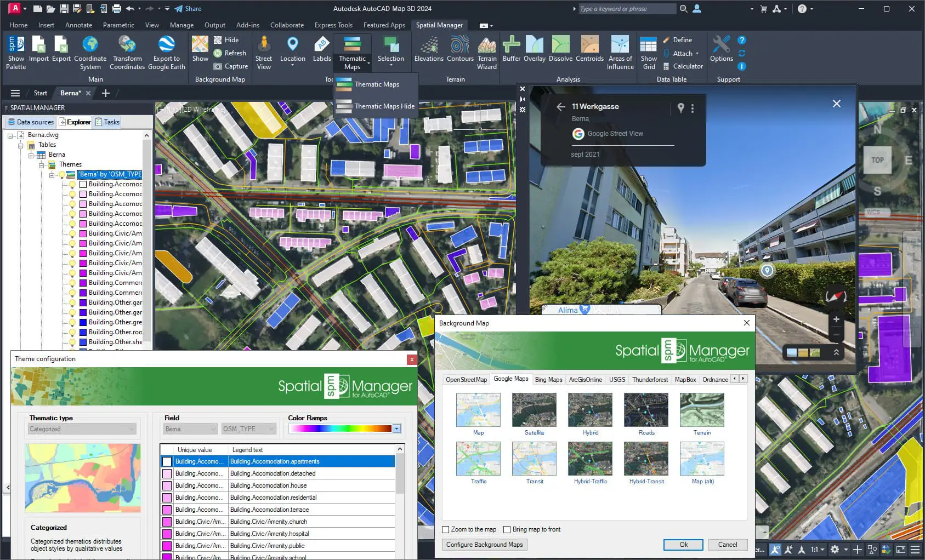Viewport: 925px width, 560px height.
Task: Show the data Grid
Action: click(x=649, y=53)
